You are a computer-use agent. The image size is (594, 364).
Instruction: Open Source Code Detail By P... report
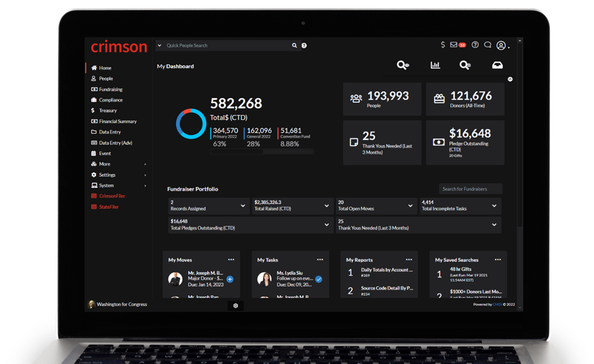(x=387, y=288)
